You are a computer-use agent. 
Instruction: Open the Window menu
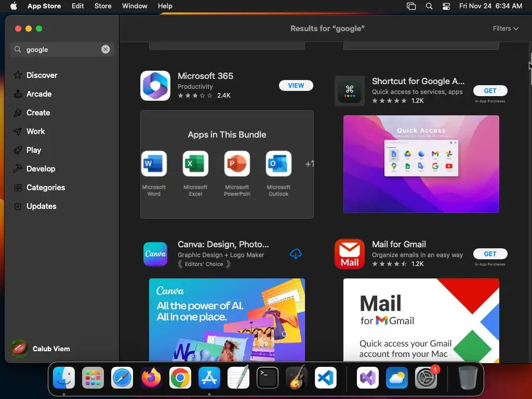click(x=135, y=6)
